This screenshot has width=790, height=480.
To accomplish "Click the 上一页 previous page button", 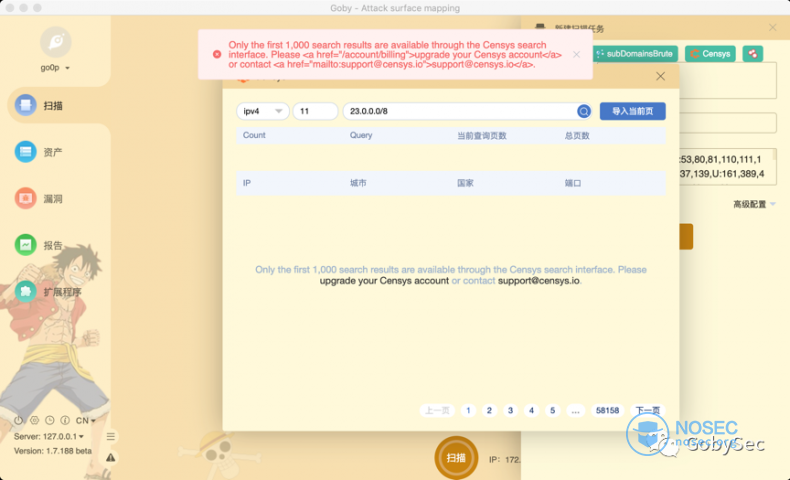I will click(x=437, y=410).
